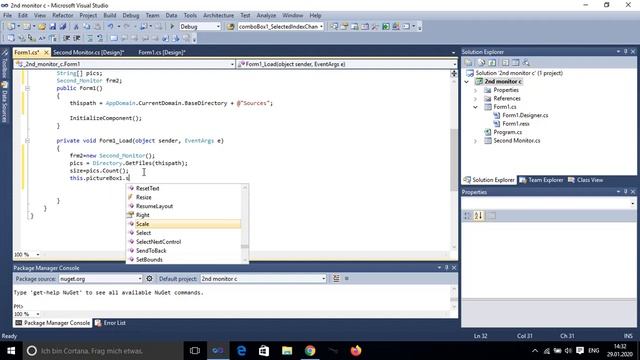Click the Undo arrow toolbar icon
Screen dimensions: 640x360
(x=110, y=27)
